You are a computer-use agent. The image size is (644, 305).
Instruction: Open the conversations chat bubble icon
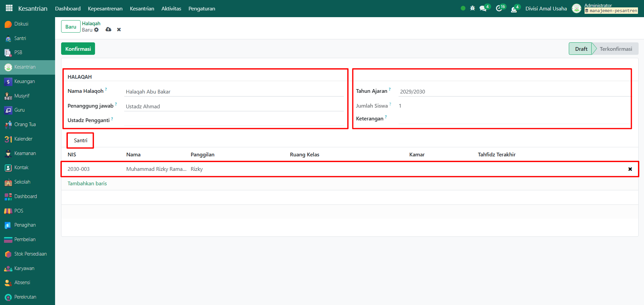pos(483,8)
